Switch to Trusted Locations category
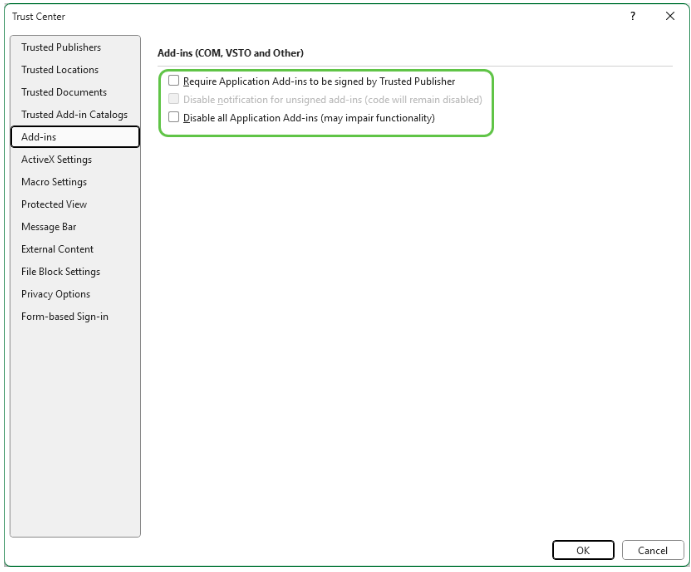Screen dimensions: 691x572 coord(60,70)
